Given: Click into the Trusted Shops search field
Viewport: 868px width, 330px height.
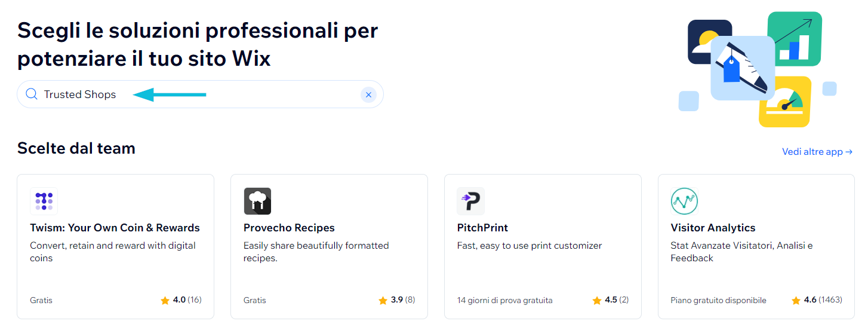Looking at the screenshot, I should click(239, 94).
